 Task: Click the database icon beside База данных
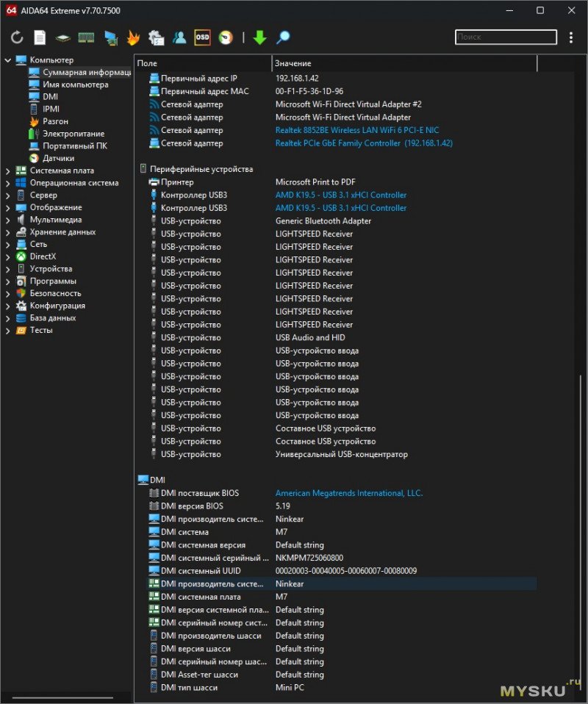(x=21, y=318)
